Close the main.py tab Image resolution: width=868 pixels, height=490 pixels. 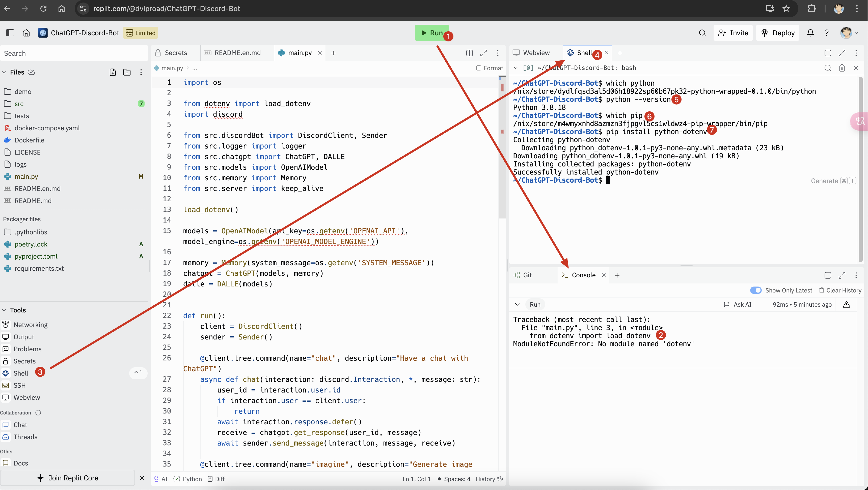[320, 53]
